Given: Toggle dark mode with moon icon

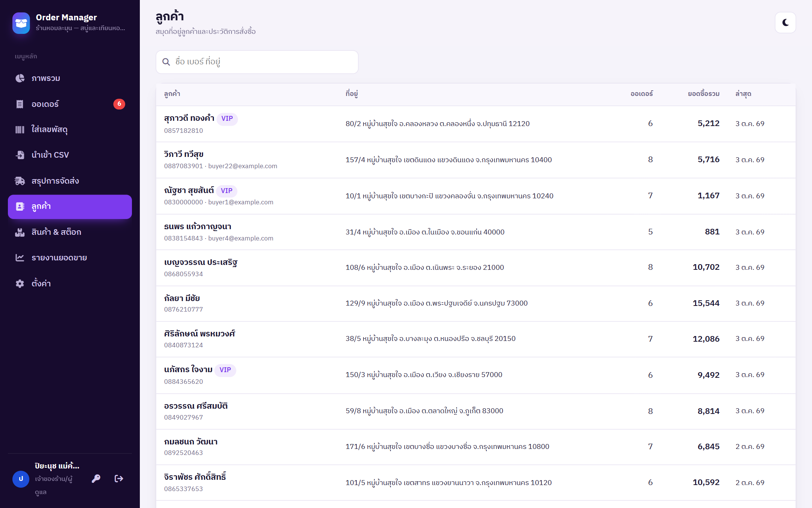Looking at the screenshot, I should point(785,23).
